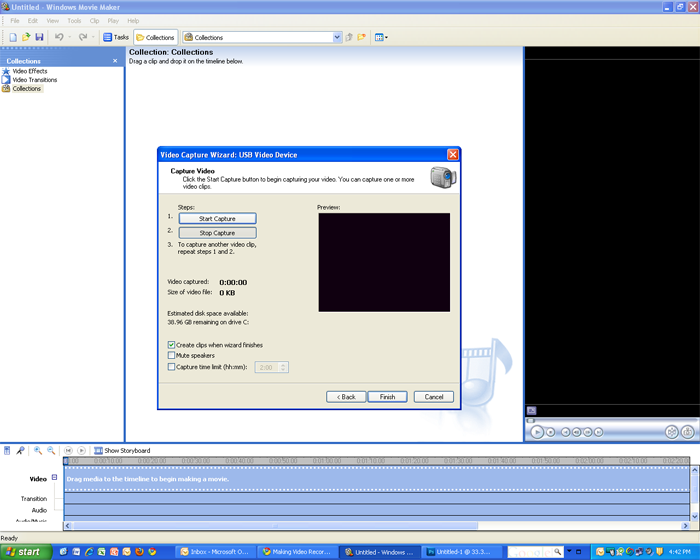The width and height of the screenshot is (700, 560).
Task: Select Collections item in the tree
Action: (x=26, y=89)
